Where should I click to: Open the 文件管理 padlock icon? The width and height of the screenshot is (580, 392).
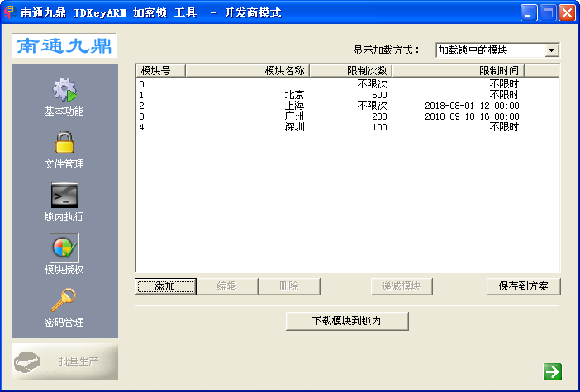point(64,142)
